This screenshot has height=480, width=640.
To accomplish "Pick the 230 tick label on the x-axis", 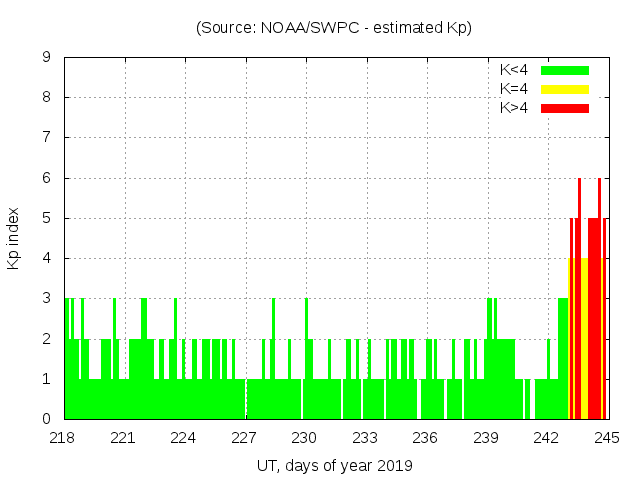I will [x=305, y=438].
